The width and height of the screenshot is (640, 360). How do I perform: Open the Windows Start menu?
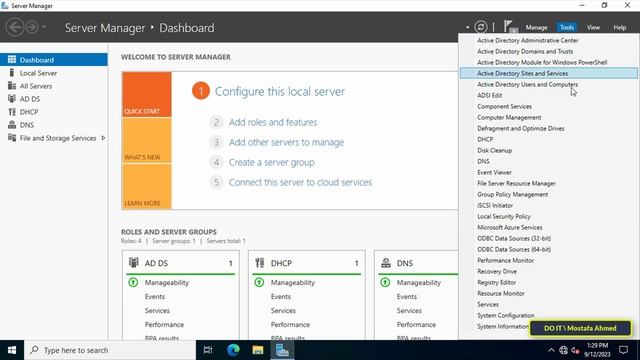coord(12,350)
